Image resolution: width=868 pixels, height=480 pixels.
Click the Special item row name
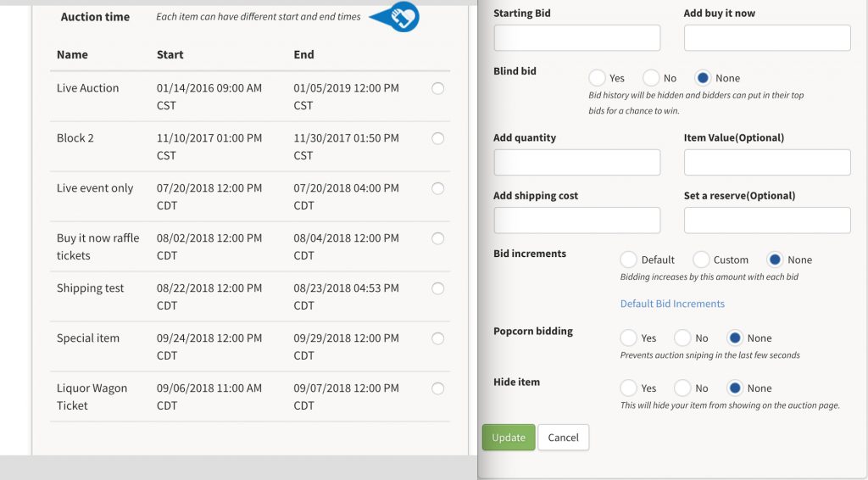(x=88, y=338)
